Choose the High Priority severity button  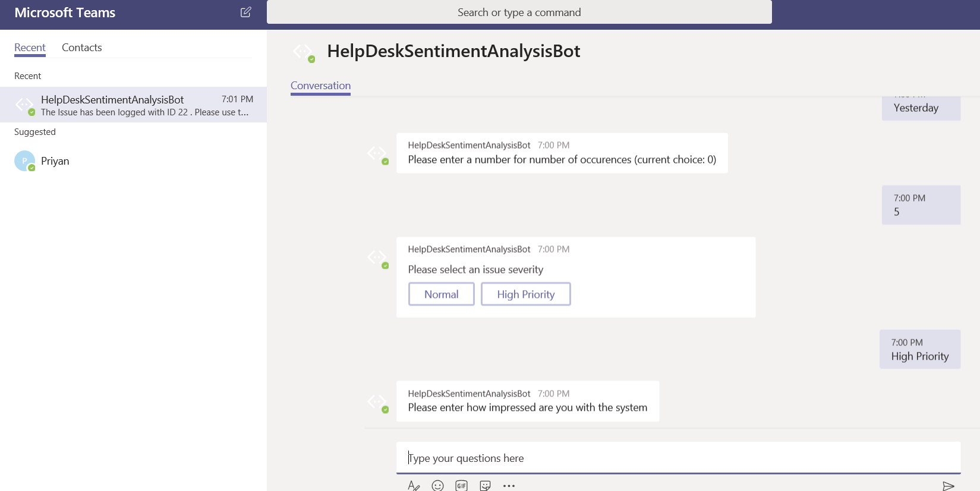[x=526, y=294]
